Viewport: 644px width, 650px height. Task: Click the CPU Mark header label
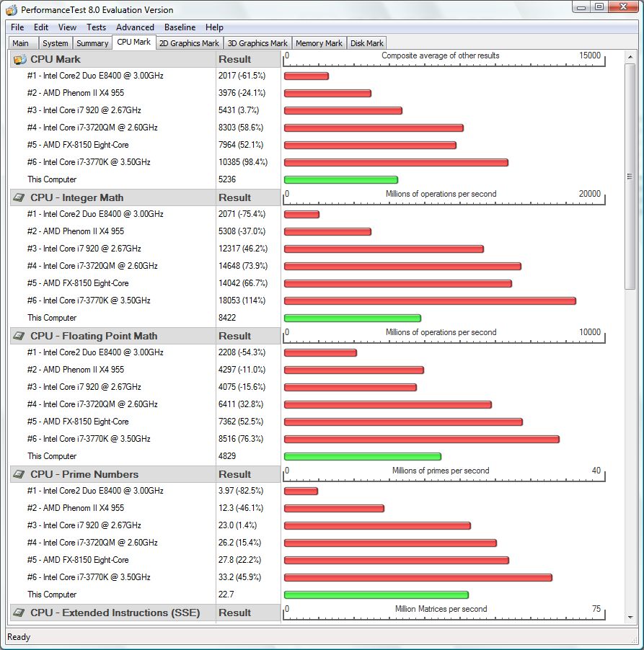(x=56, y=59)
